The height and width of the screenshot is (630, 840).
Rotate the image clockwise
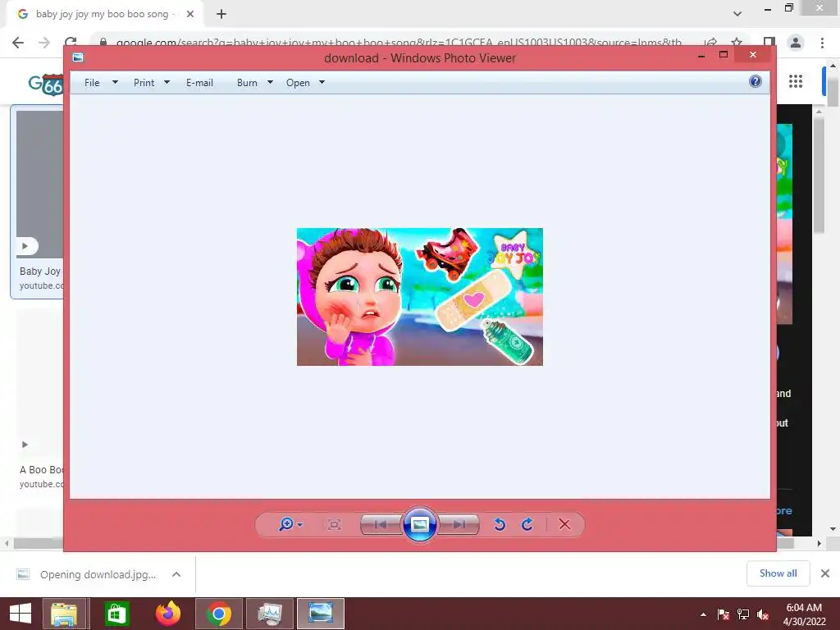tap(527, 524)
